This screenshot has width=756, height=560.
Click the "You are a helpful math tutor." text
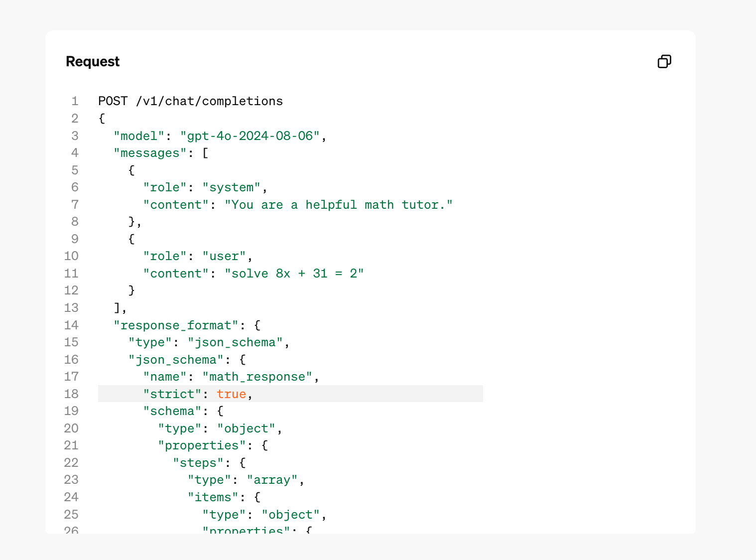tap(339, 205)
